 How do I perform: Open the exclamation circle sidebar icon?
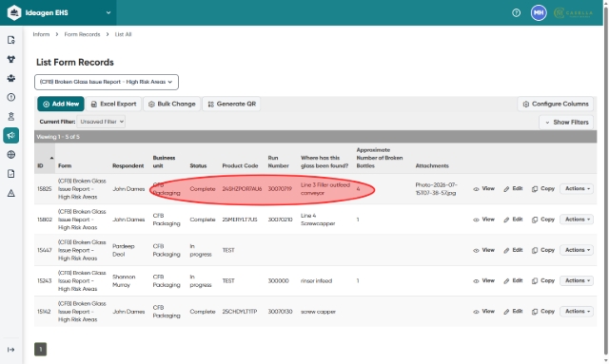[x=11, y=97]
